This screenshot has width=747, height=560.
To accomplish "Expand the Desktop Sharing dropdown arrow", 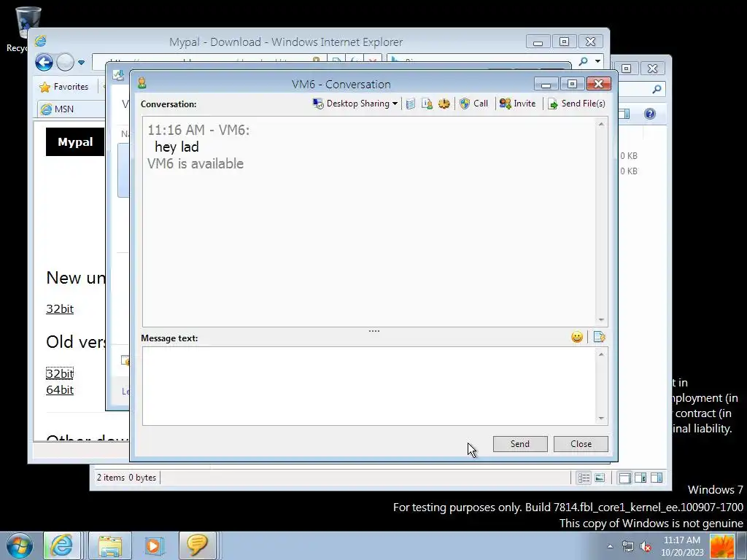I will tap(395, 104).
